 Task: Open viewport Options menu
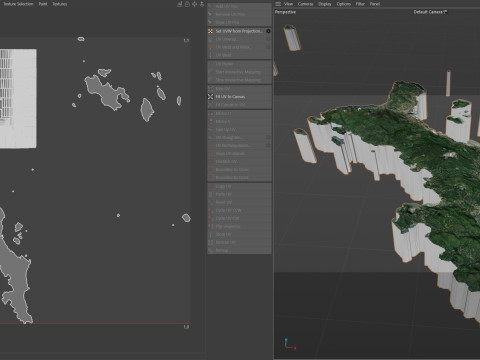(344, 4)
